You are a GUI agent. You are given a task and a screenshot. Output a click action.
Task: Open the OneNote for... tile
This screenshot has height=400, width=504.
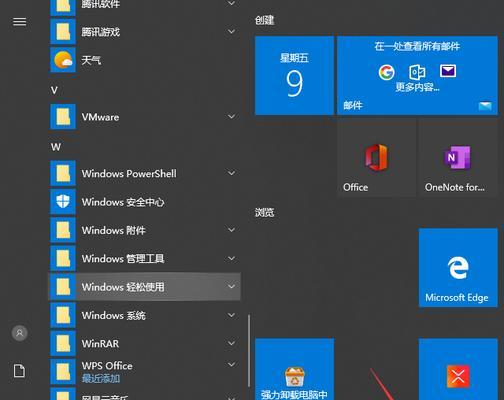point(458,158)
